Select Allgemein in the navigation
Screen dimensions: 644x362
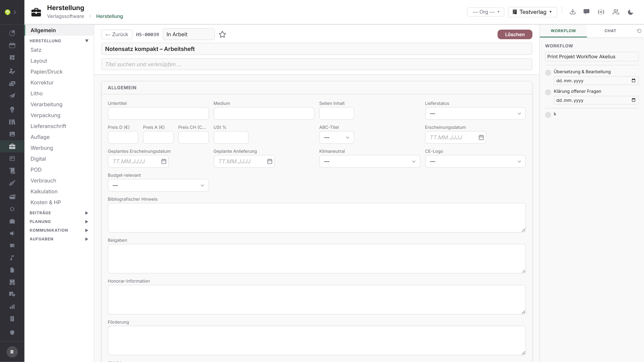[59, 30]
